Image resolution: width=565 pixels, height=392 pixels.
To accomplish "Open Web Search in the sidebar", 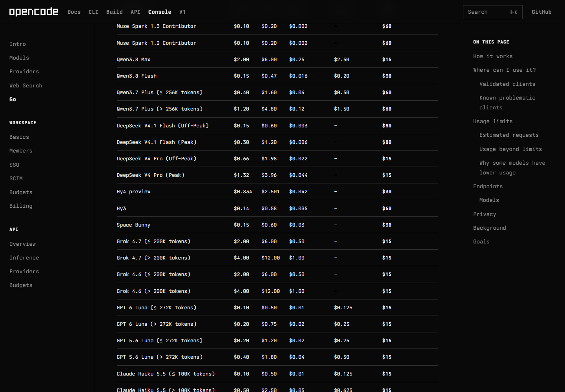I will click(26, 85).
